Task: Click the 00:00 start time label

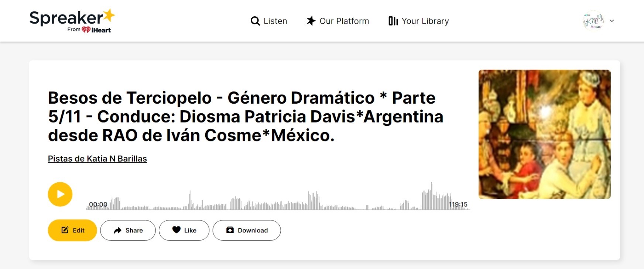Action: point(98,204)
